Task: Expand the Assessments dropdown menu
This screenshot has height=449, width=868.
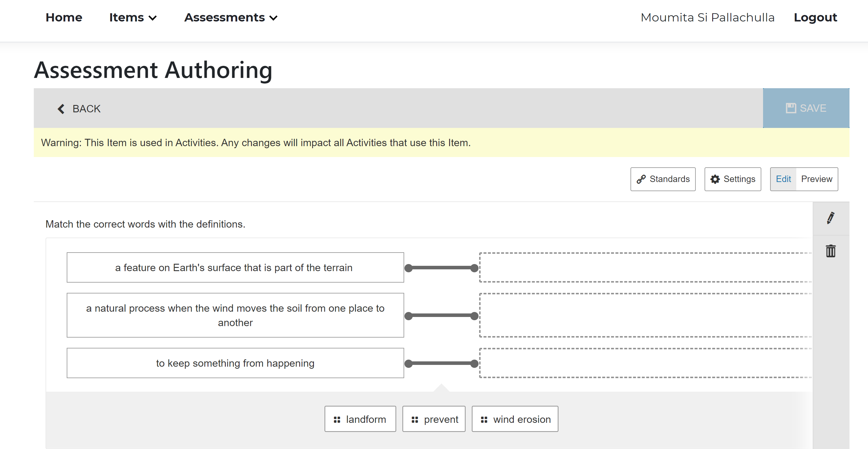Action: (231, 18)
